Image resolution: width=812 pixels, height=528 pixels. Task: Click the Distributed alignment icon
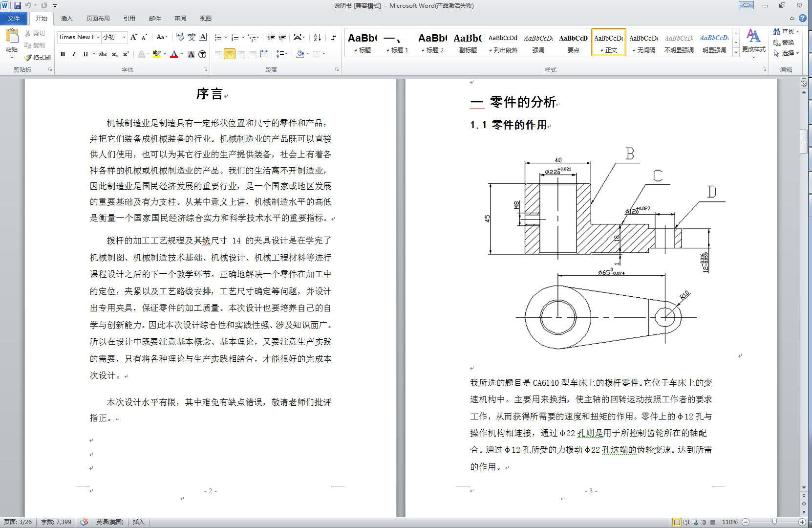tap(264, 54)
